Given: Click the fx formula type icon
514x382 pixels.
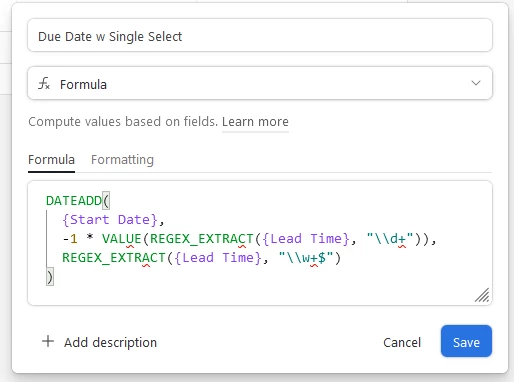Looking at the screenshot, I should [x=44, y=84].
